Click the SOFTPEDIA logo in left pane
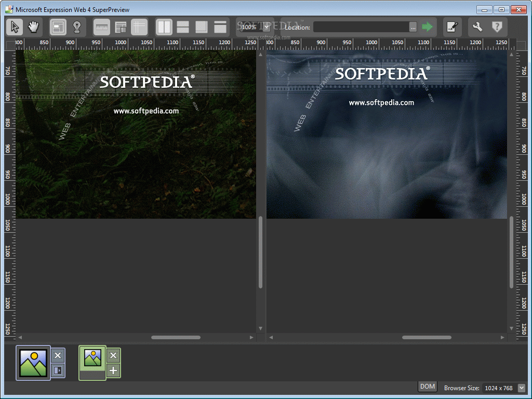Image resolution: width=532 pixels, height=399 pixels. pyautogui.click(x=147, y=82)
